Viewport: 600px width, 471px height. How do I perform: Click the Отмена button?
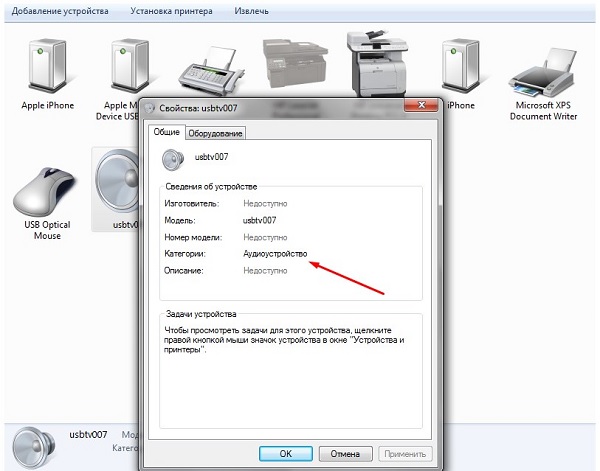[x=345, y=454]
